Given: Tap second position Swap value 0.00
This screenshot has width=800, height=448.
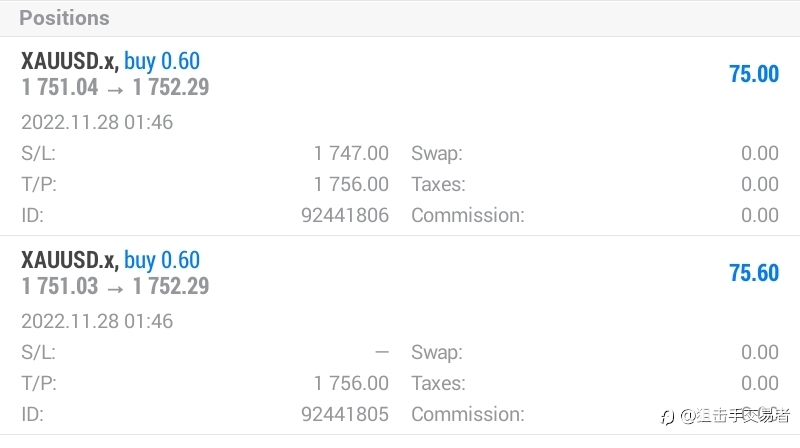Looking at the screenshot, I should coord(760,352).
